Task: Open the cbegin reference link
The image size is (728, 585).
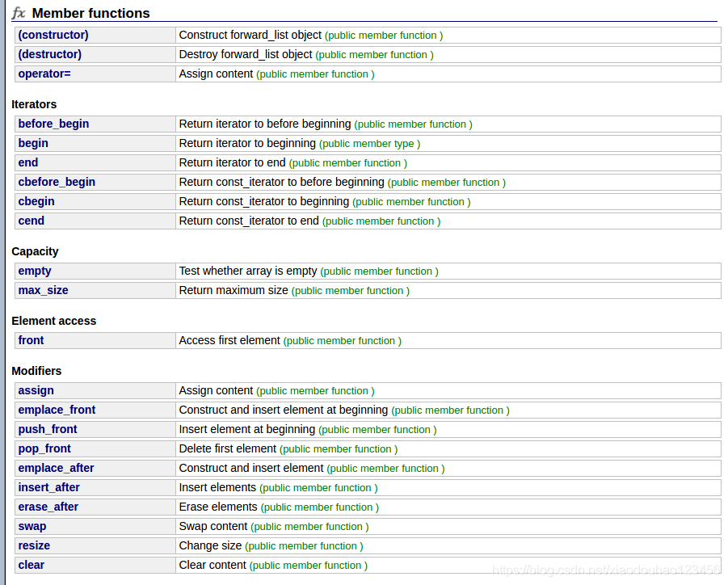Action: click(36, 201)
